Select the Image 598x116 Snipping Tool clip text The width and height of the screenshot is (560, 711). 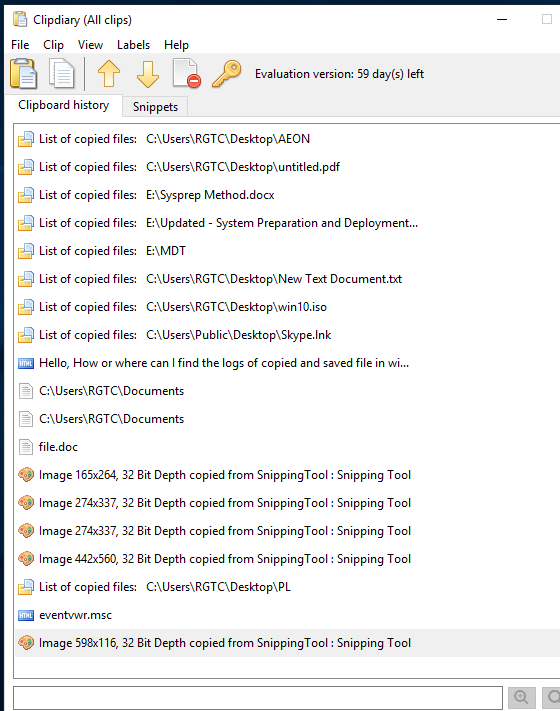[x=225, y=643]
